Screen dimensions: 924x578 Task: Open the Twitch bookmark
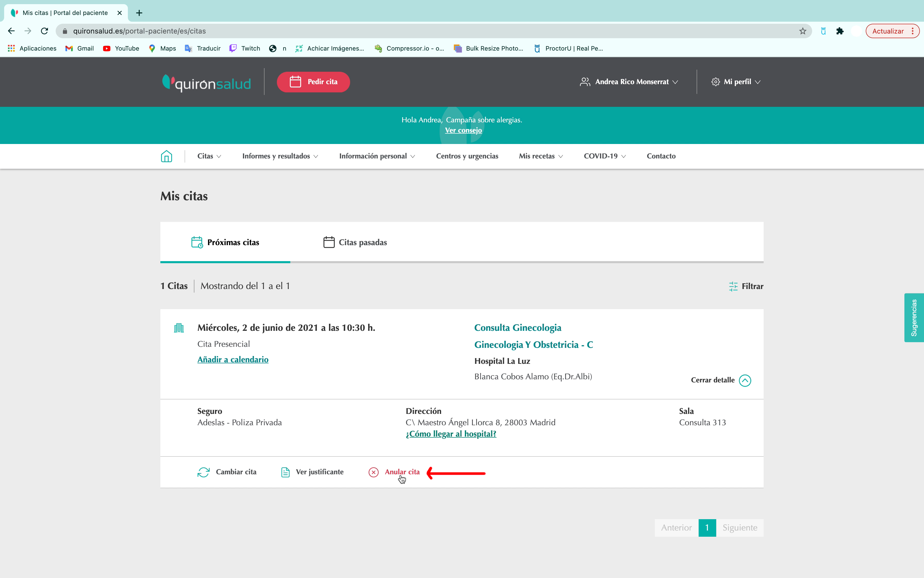(x=245, y=48)
